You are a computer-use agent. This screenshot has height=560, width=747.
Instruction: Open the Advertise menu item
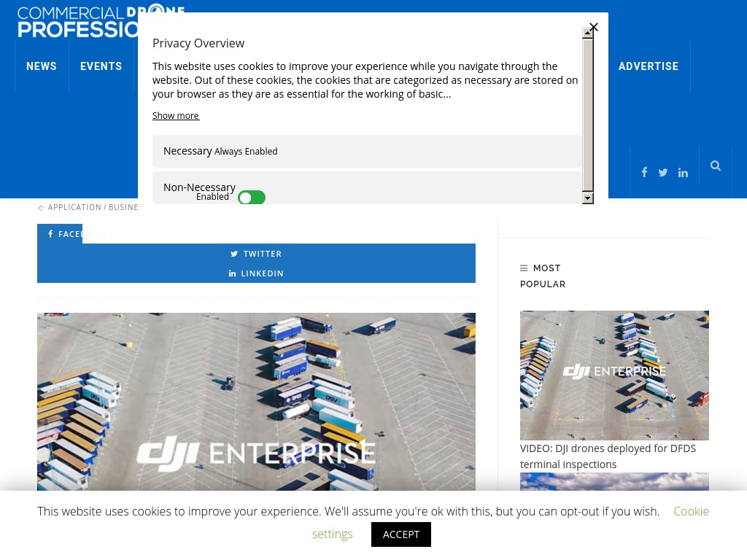(649, 66)
